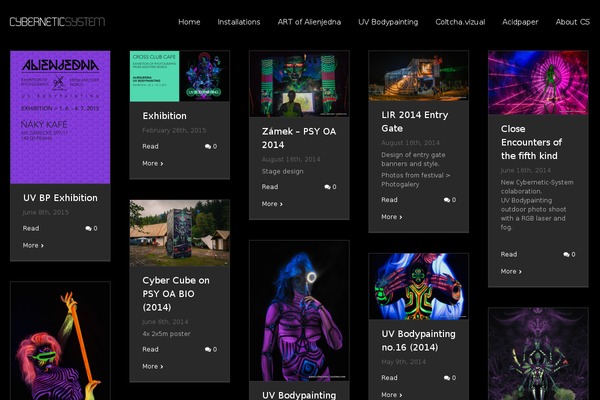Viewport: 600px width, 400px height.
Task: Click the Photos from festival > Photogalery text
Action: 415,180
